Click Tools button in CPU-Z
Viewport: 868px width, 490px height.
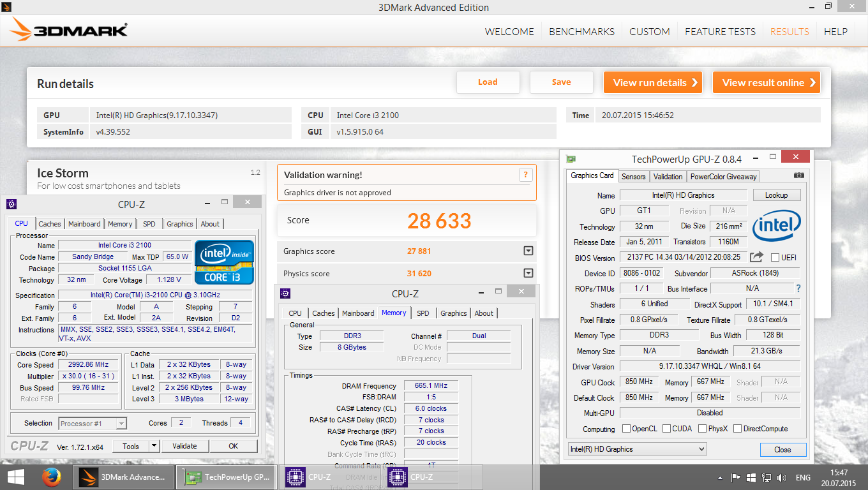pyautogui.click(x=131, y=446)
